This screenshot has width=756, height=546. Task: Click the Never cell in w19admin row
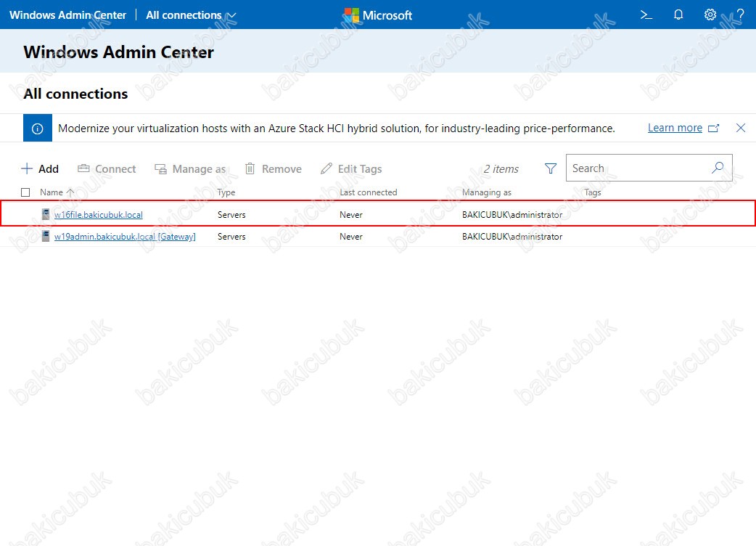pyautogui.click(x=351, y=237)
